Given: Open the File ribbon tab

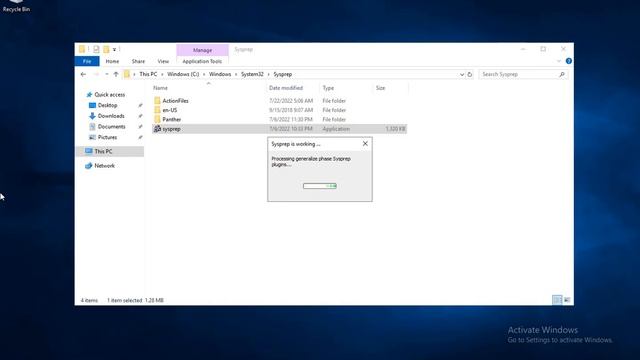Looking at the screenshot, I should click(x=87, y=61).
